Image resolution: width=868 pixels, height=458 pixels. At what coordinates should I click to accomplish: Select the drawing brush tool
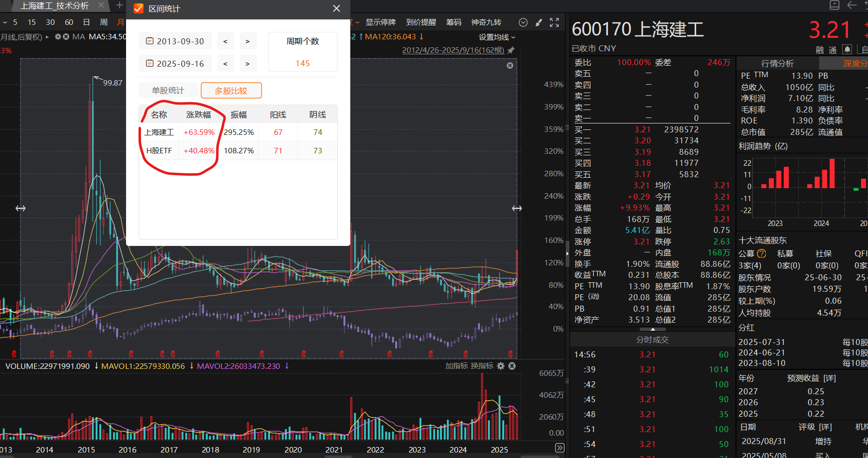tap(539, 22)
